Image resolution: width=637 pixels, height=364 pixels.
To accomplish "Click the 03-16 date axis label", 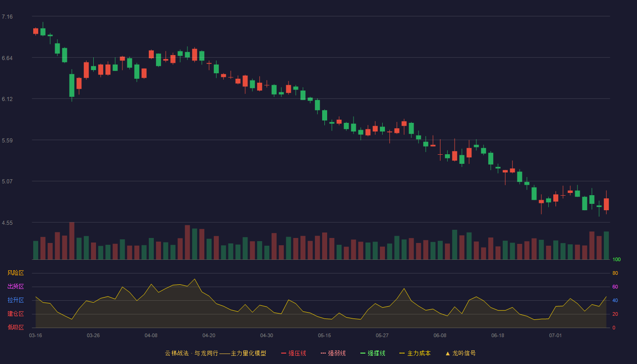I will (x=35, y=335).
